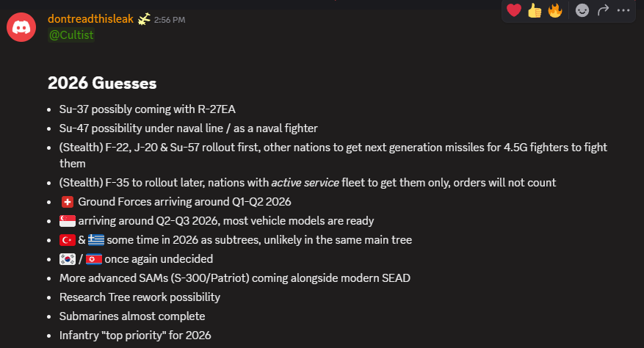
Task: Click the italic "active service" text
Action: pyautogui.click(x=305, y=182)
